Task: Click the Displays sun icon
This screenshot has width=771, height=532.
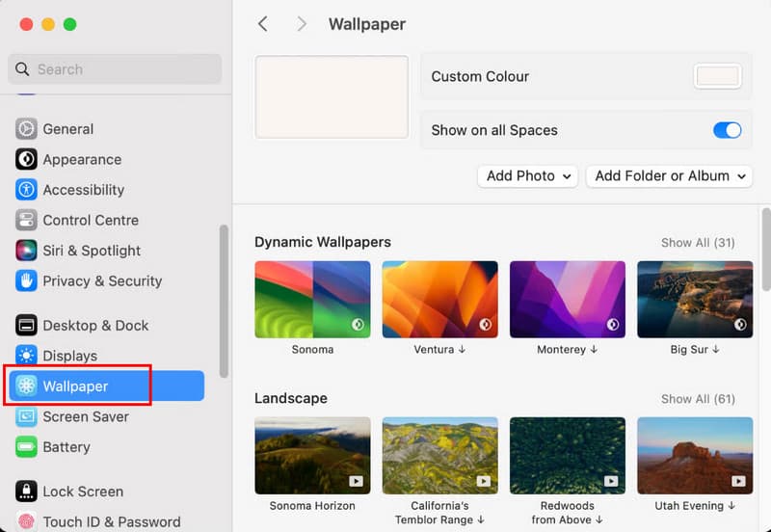Action: point(26,356)
